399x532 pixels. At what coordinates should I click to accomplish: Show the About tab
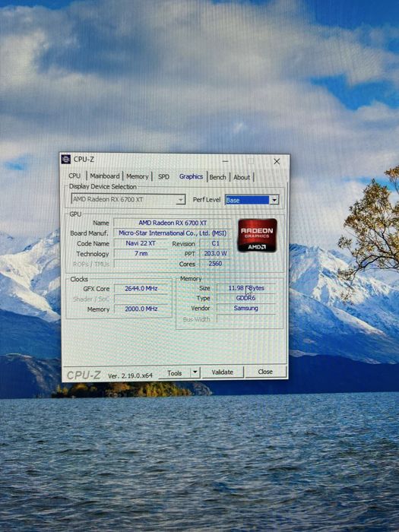(x=242, y=177)
